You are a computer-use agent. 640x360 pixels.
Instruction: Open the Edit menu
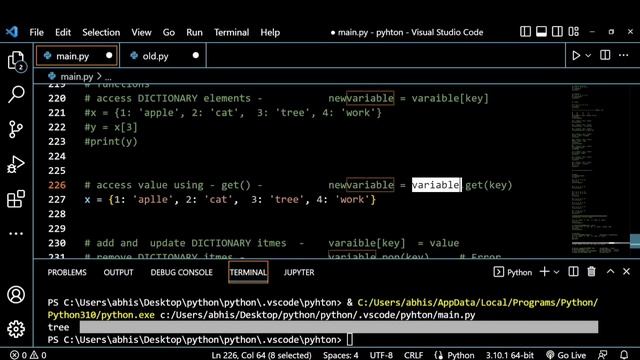(63, 32)
